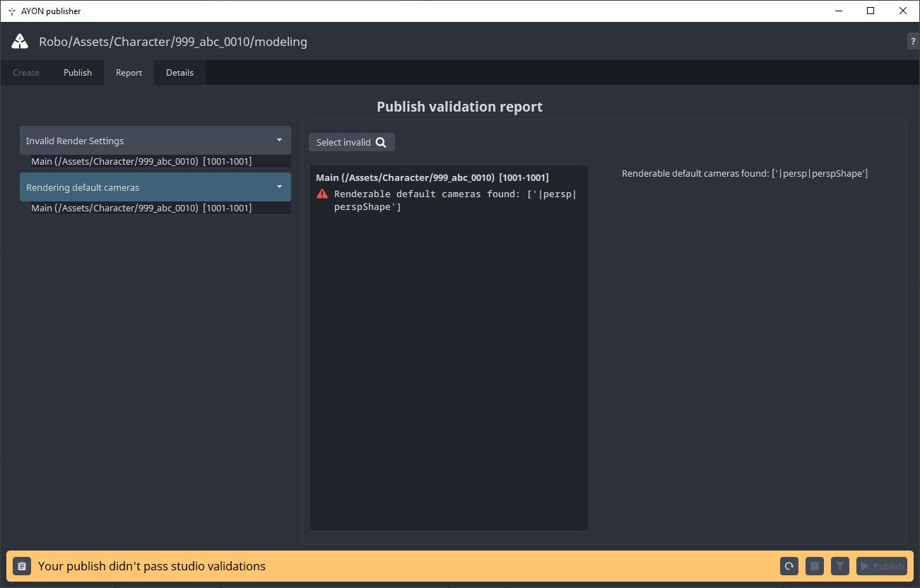Image resolution: width=920 pixels, height=588 pixels.
Task: Click the magnifier icon on Select invalid
Action: pyautogui.click(x=382, y=142)
